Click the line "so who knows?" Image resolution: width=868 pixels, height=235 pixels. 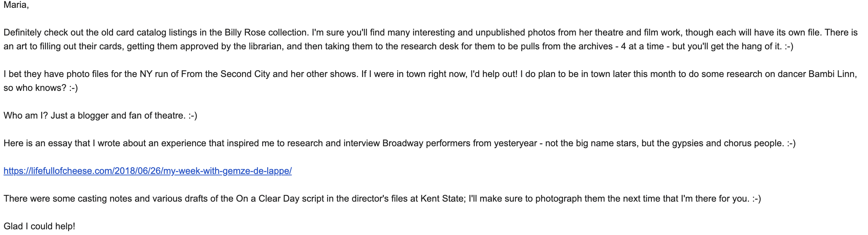(x=35, y=88)
